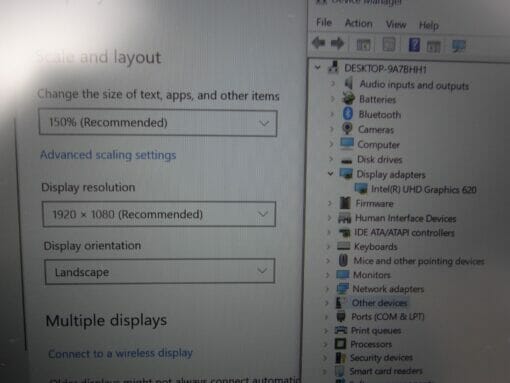Click the blue Help question-mark toolbar icon
The height and width of the screenshot is (383, 510).
414,44
